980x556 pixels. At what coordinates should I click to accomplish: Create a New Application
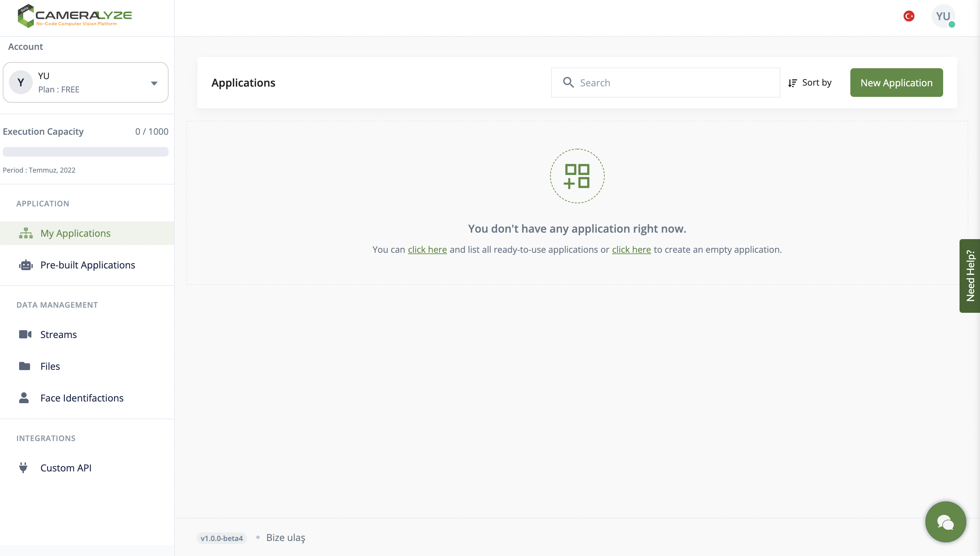[x=896, y=83]
